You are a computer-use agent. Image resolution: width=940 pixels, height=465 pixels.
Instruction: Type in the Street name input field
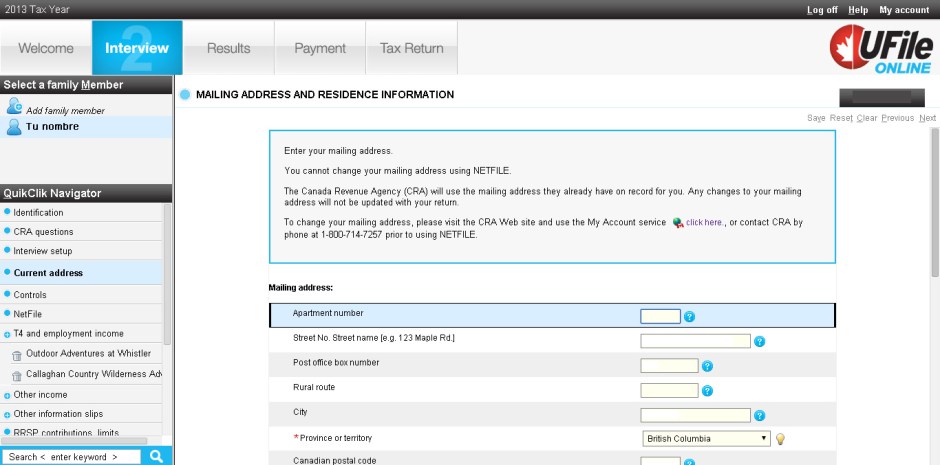tap(695, 341)
